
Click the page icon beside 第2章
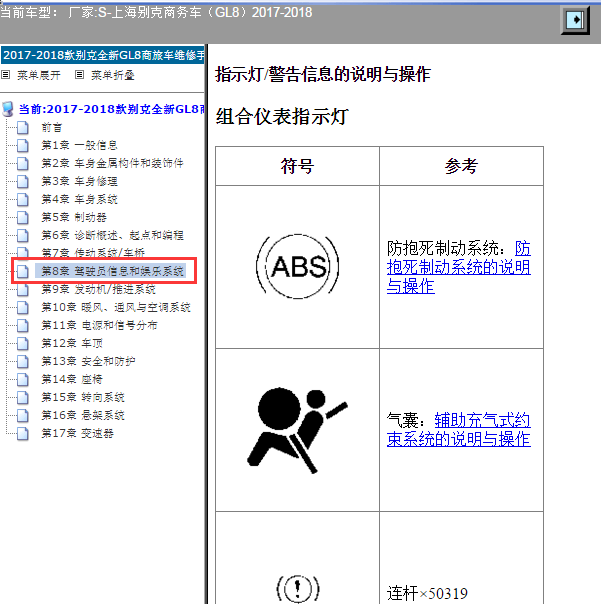(23, 163)
